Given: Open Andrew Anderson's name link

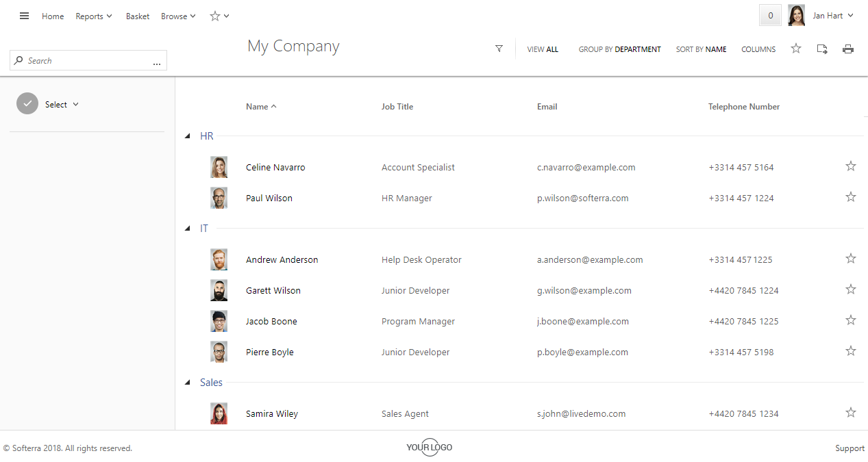Looking at the screenshot, I should 282,260.
